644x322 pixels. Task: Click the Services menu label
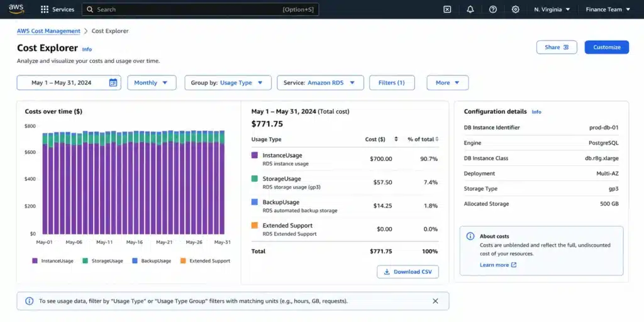64,9
